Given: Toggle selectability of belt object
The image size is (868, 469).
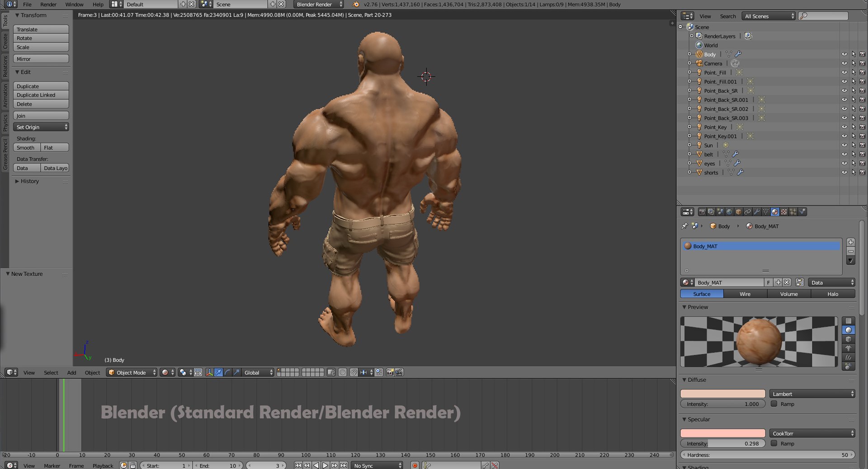Looking at the screenshot, I should tap(854, 154).
